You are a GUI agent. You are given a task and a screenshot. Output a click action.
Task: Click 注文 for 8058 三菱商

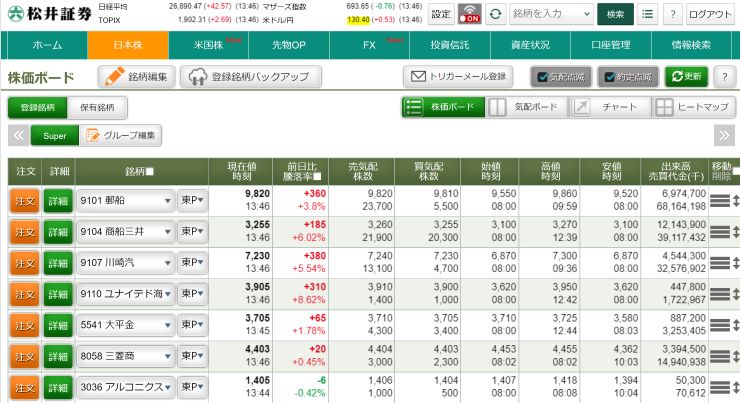point(25,357)
